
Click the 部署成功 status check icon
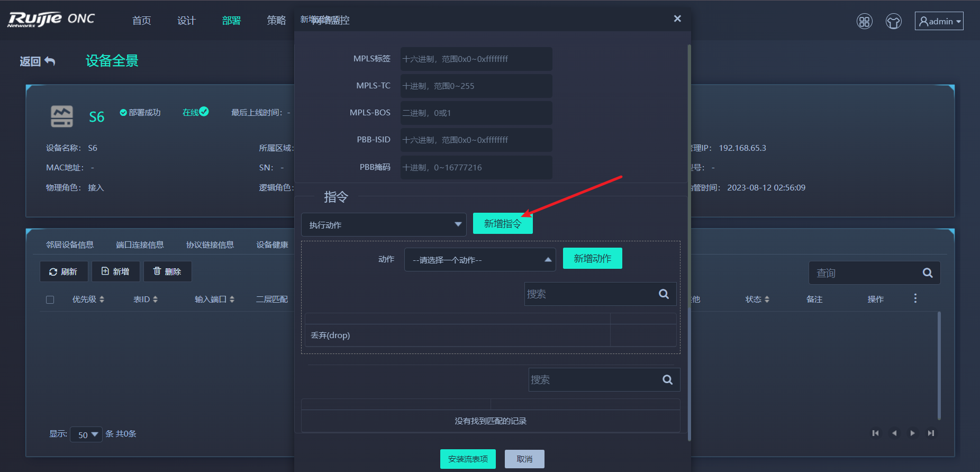123,112
